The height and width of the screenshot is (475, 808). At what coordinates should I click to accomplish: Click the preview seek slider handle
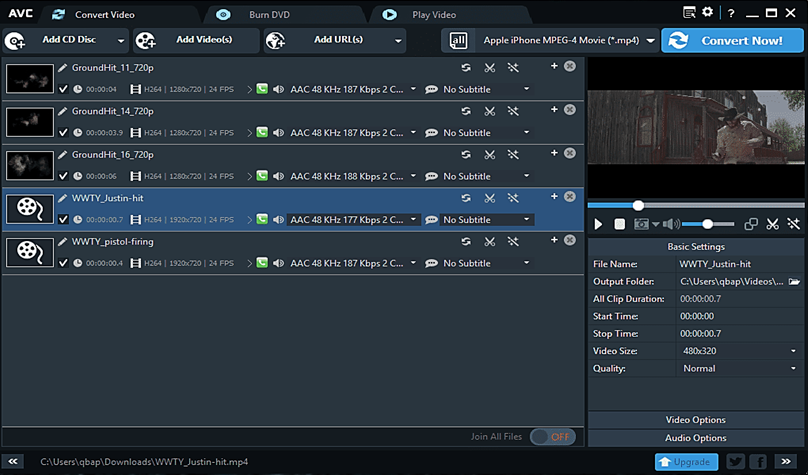638,206
